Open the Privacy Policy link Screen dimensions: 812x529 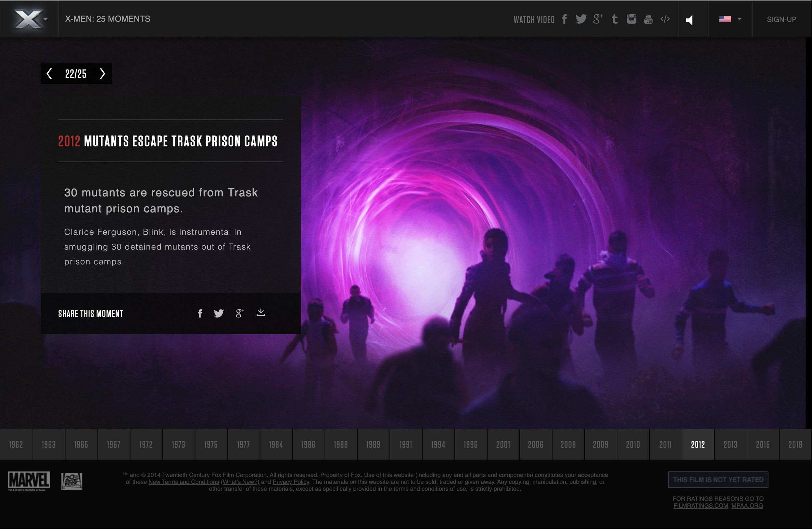pyautogui.click(x=291, y=482)
